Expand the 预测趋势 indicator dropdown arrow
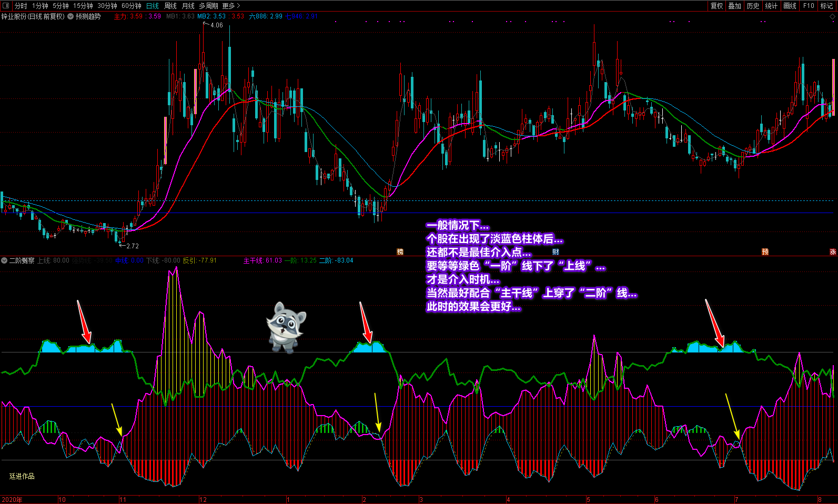838x504 pixels. point(70,16)
